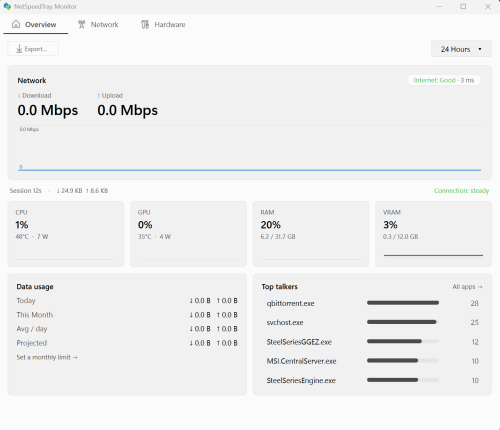The width and height of the screenshot is (500, 430).
Task: Click the Internet: Good - 3 ms badge
Action: click(x=444, y=80)
